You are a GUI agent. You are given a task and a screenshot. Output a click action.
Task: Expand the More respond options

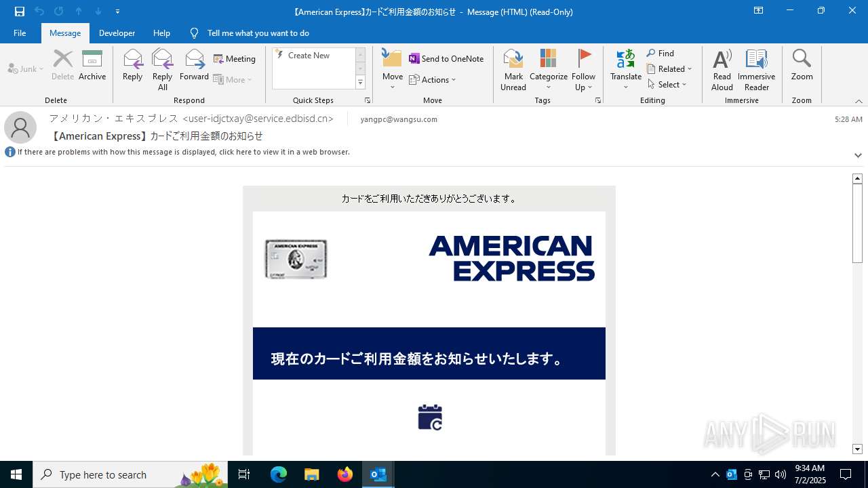pyautogui.click(x=233, y=79)
